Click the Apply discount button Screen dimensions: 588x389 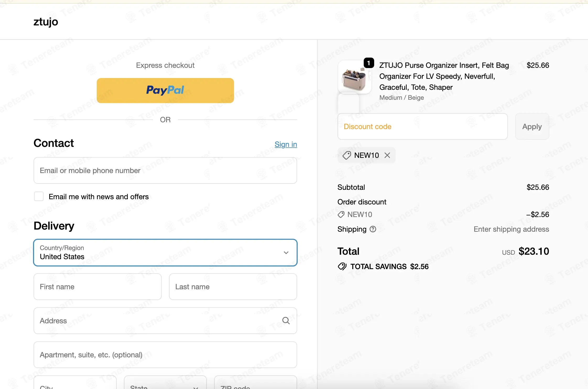click(532, 126)
